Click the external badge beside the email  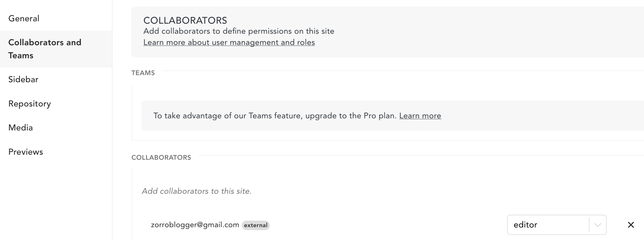tap(256, 225)
